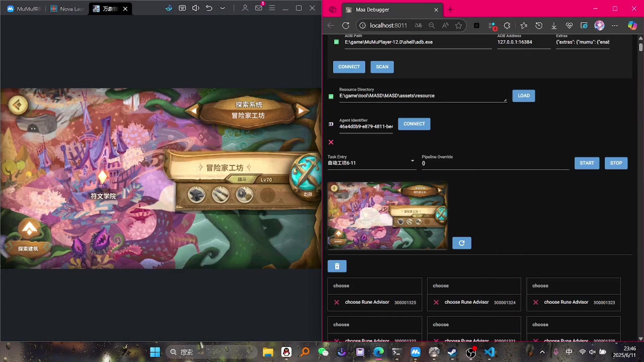
Task: Click the Resource Directory path field
Action: (x=423, y=96)
